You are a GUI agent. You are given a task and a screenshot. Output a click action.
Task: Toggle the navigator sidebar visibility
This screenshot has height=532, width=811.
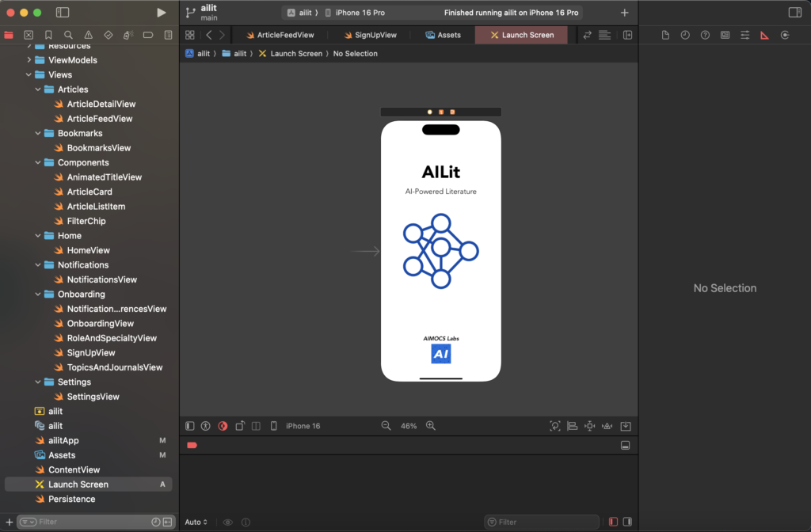[x=63, y=13]
